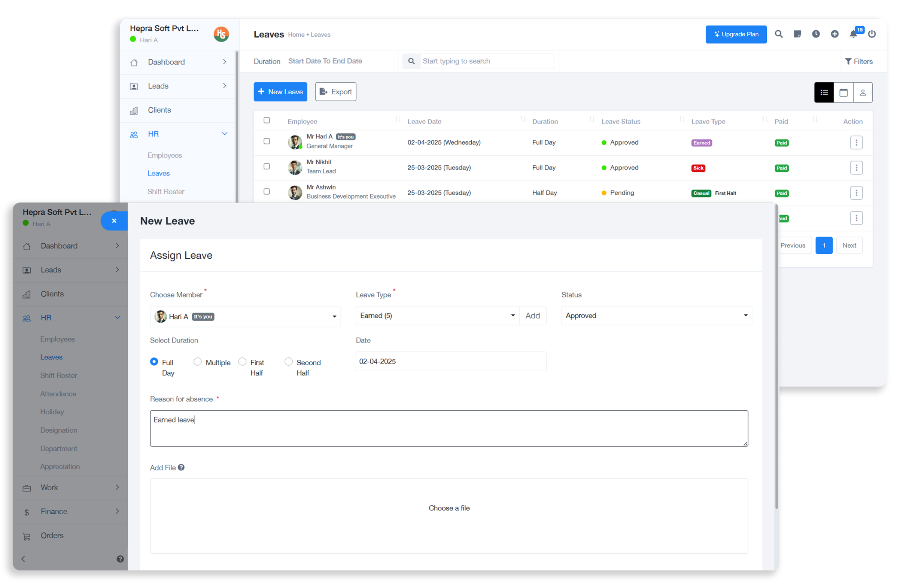The width and height of the screenshot is (897, 588).
Task: Click the Export button
Action: pyautogui.click(x=336, y=92)
